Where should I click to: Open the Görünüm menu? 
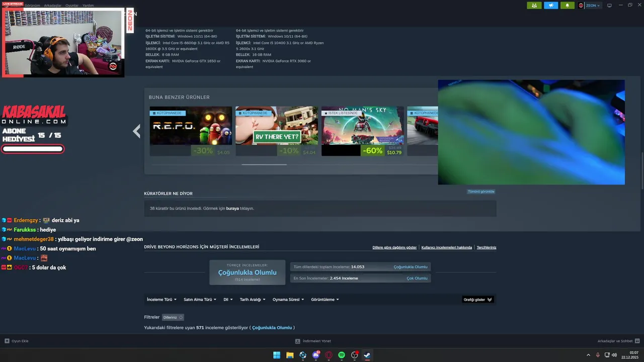(32, 6)
